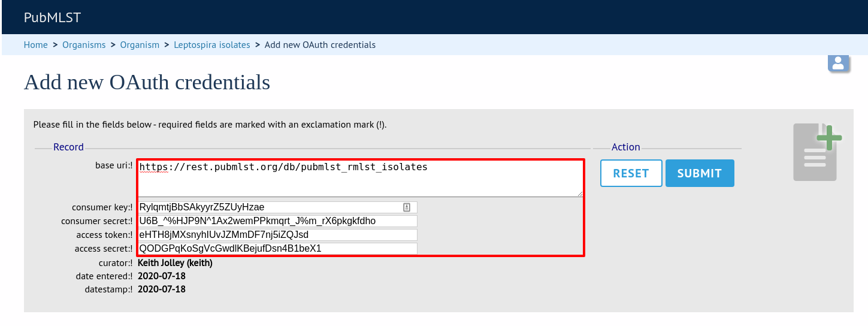868x326 pixels.
Task: Open Leptospira isolates breadcrumb link
Action: click(212, 45)
